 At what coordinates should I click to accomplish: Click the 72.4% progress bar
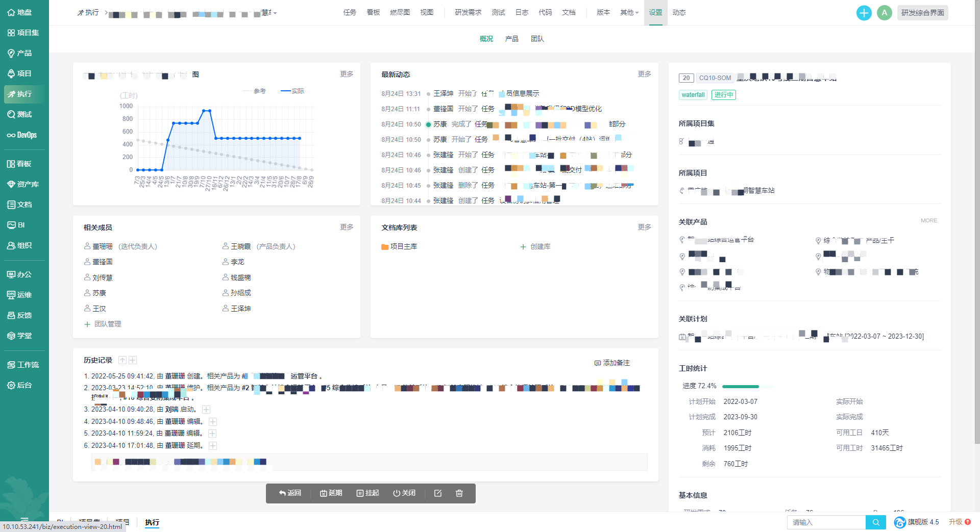pyautogui.click(x=748, y=386)
